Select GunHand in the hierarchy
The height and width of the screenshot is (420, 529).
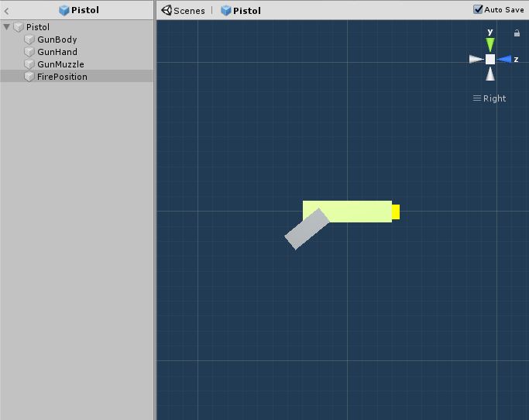click(77, 52)
